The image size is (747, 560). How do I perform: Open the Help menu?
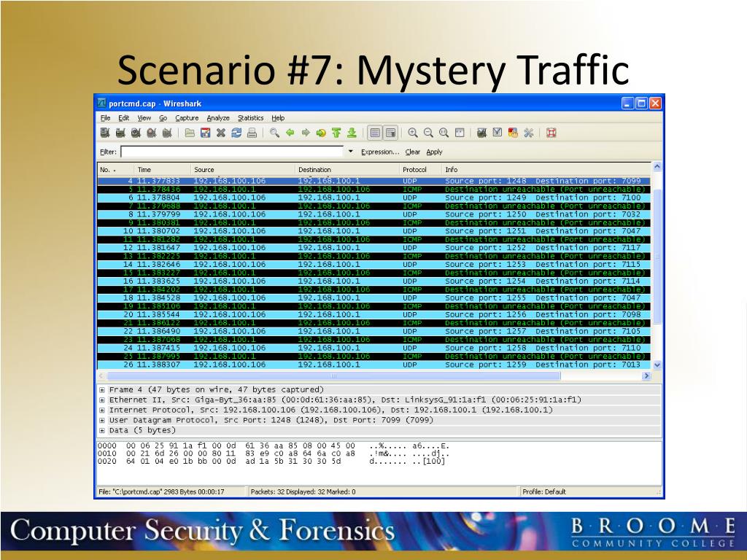[x=278, y=118]
